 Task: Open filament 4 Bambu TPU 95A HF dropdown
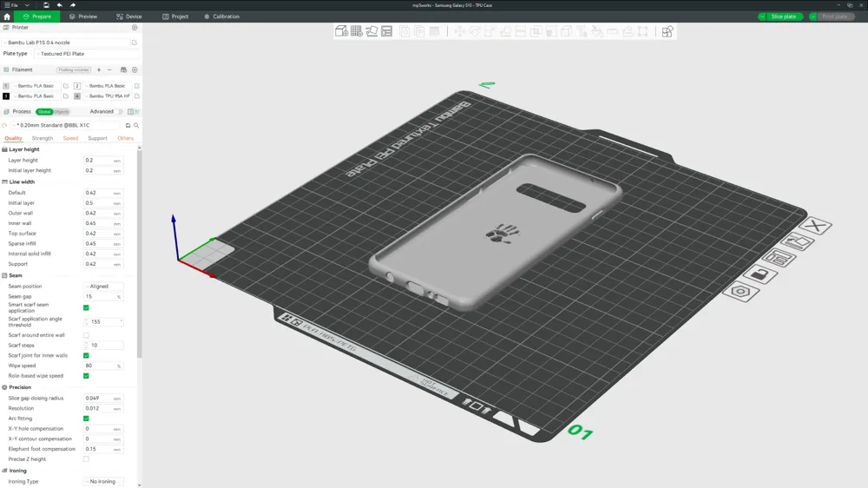108,96
